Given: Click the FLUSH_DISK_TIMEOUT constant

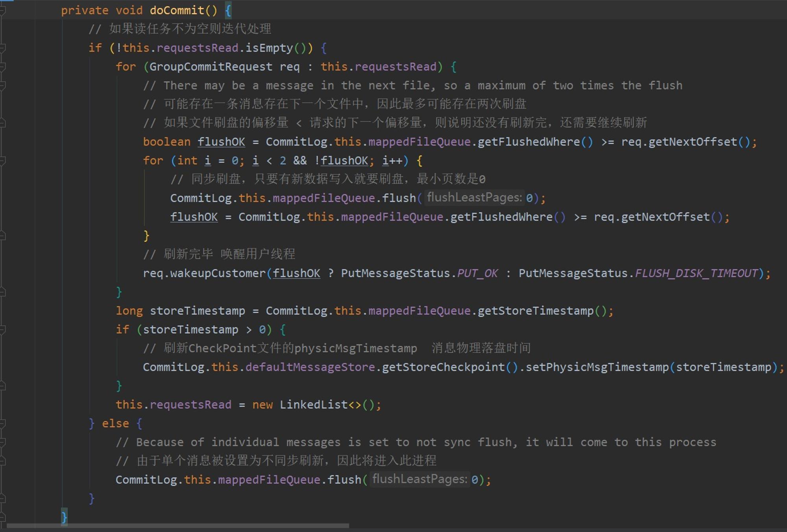Looking at the screenshot, I should tap(696, 273).
